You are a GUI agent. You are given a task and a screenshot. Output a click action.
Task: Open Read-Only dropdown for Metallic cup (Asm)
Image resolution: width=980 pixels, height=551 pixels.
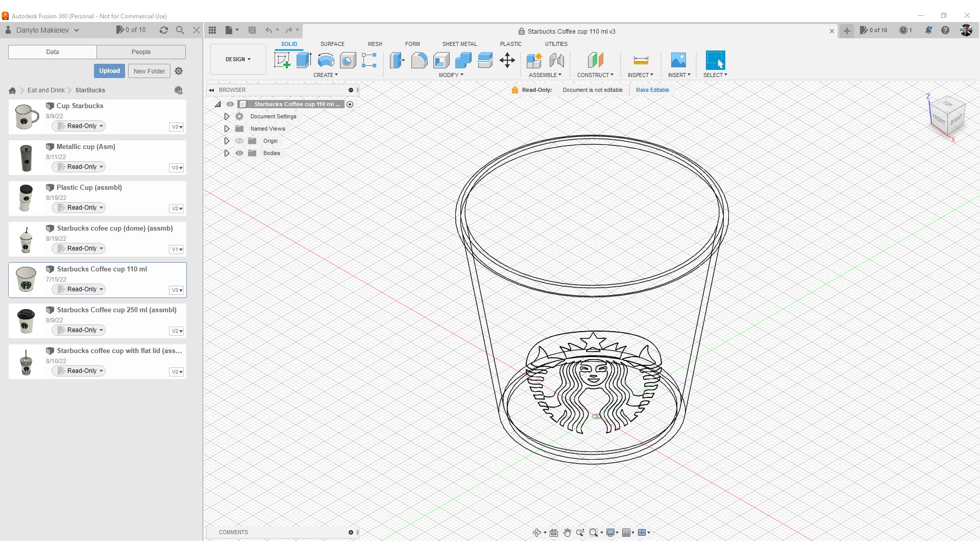point(79,167)
